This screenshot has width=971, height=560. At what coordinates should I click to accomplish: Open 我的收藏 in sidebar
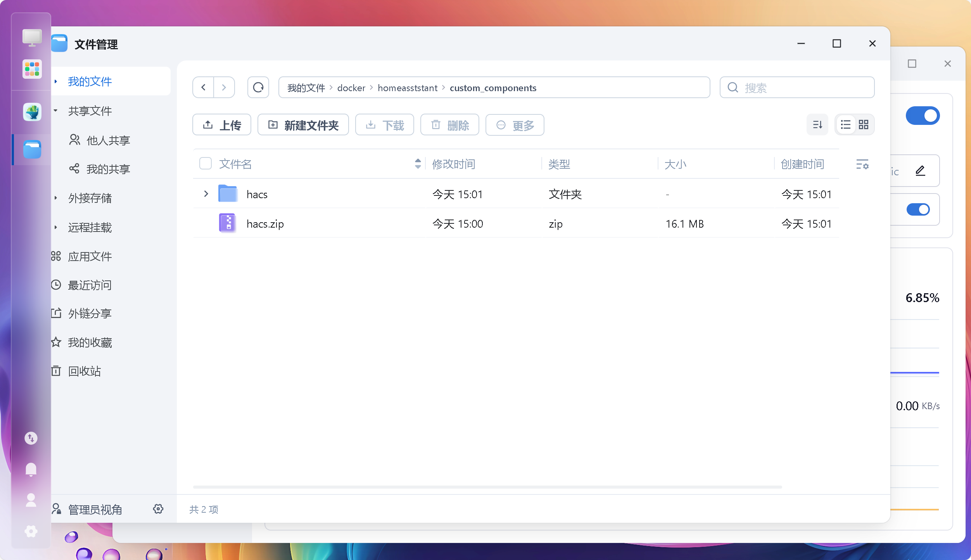click(81, 342)
